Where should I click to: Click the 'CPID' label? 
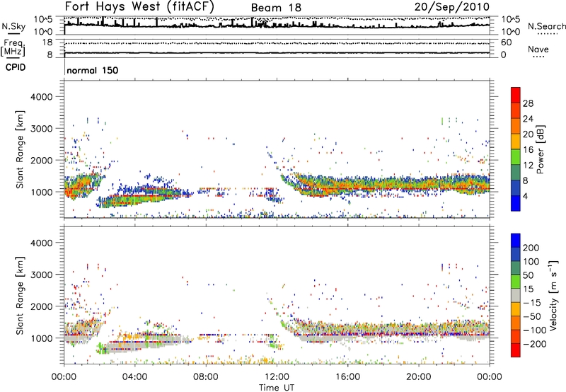click(x=16, y=67)
